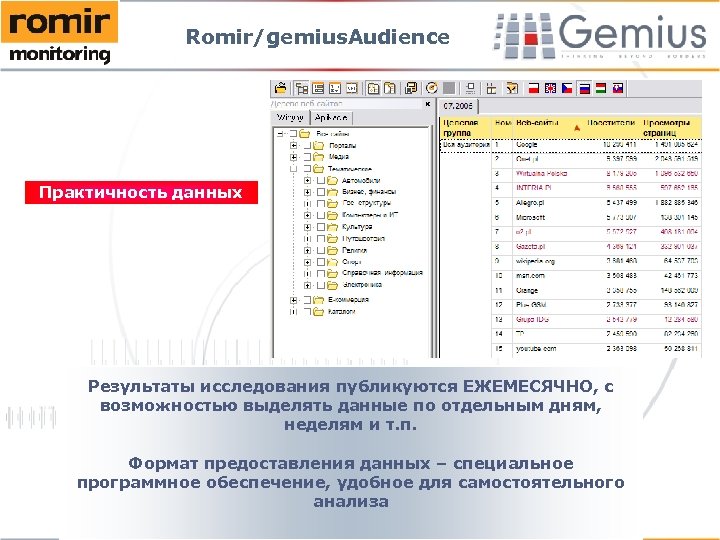Close the web-sites tree panel

click(428, 104)
